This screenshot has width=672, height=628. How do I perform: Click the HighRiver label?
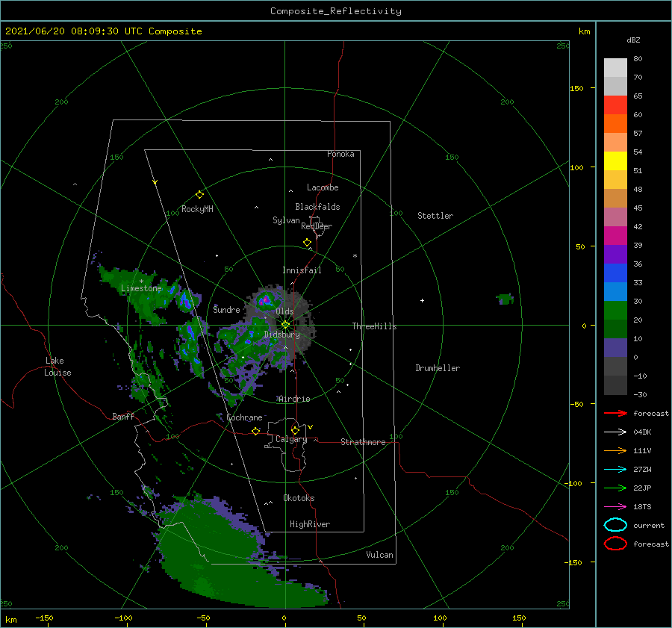point(310,524)
